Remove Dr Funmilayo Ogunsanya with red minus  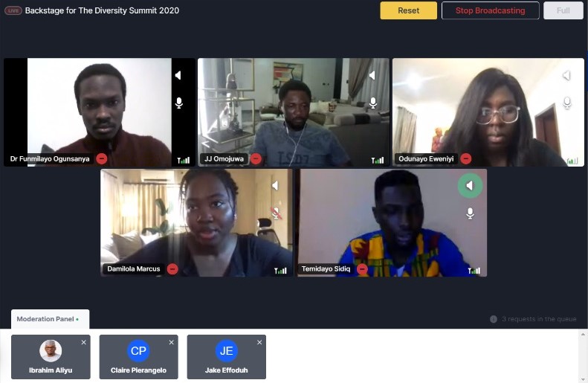click(102, 158)
